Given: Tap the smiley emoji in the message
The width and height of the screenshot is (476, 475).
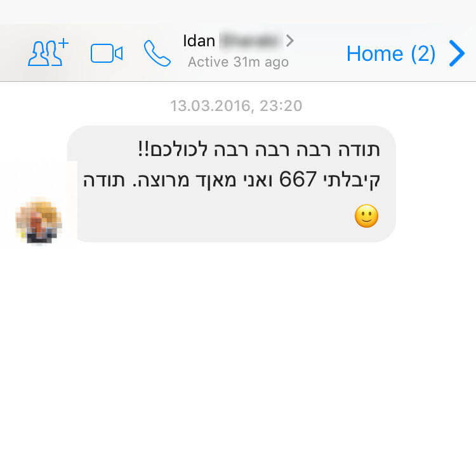Looking at the screenshot, I should (366, 216).
